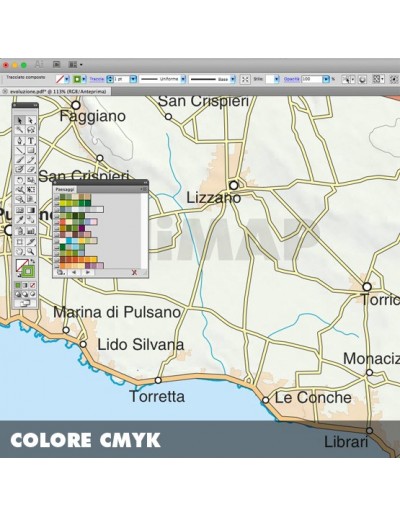Open the fill color dropdown in control bar
The height and width of the screenshot is (517, 400).
click(x=67, y=79)
